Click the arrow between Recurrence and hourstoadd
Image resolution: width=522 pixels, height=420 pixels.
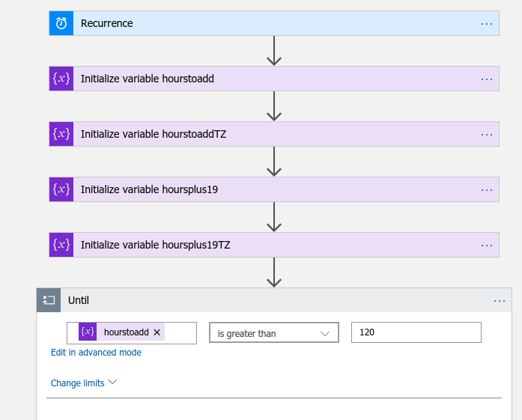pos(274,51)
